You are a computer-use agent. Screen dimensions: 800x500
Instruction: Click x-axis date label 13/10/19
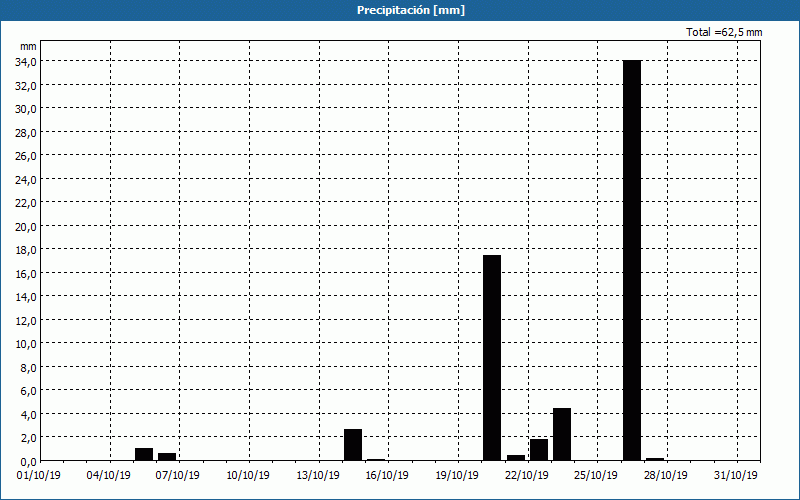[x=317, y=476]
